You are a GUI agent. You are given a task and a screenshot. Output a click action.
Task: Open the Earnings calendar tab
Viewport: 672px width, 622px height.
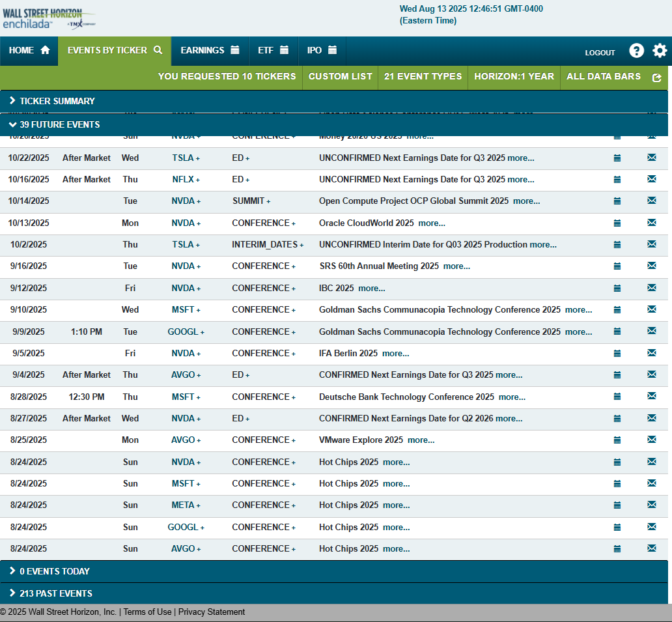(210, 51)
